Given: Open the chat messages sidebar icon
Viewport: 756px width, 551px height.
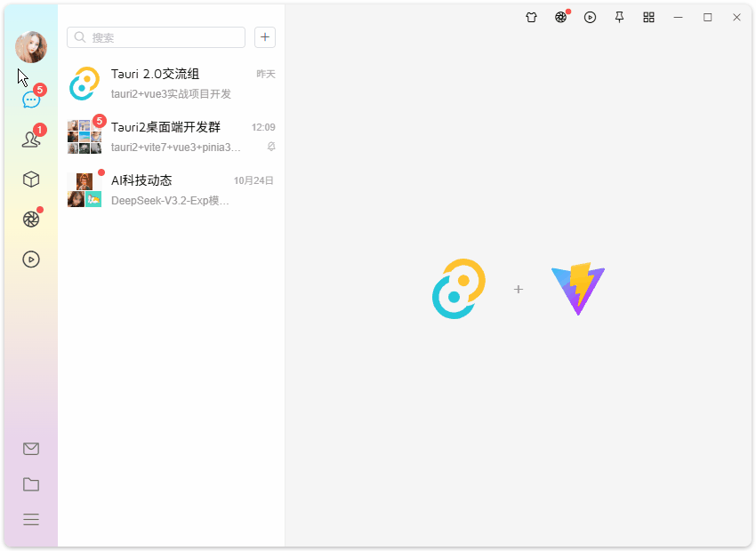Looking at the screenshot, I should coord(31,100).
